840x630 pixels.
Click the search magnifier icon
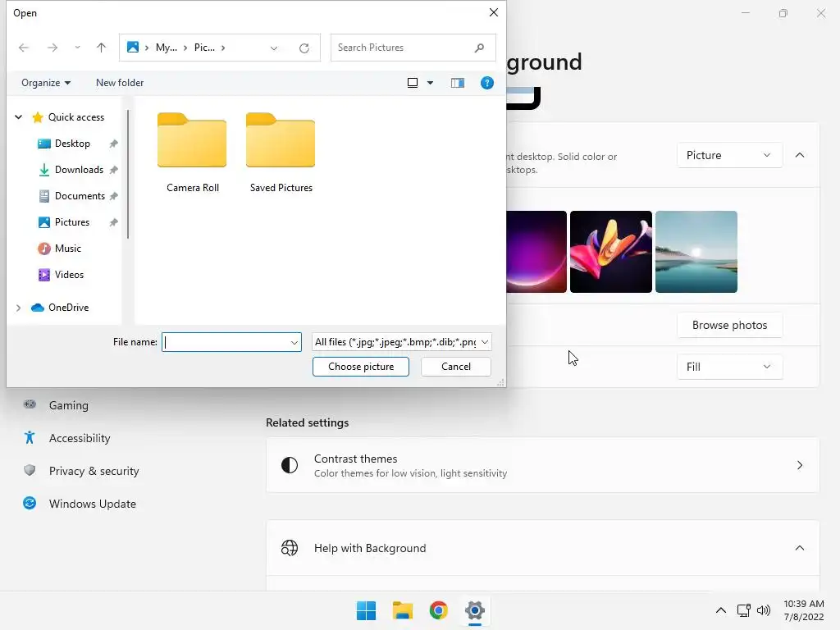pyautogui.click(x=479, y=48)
